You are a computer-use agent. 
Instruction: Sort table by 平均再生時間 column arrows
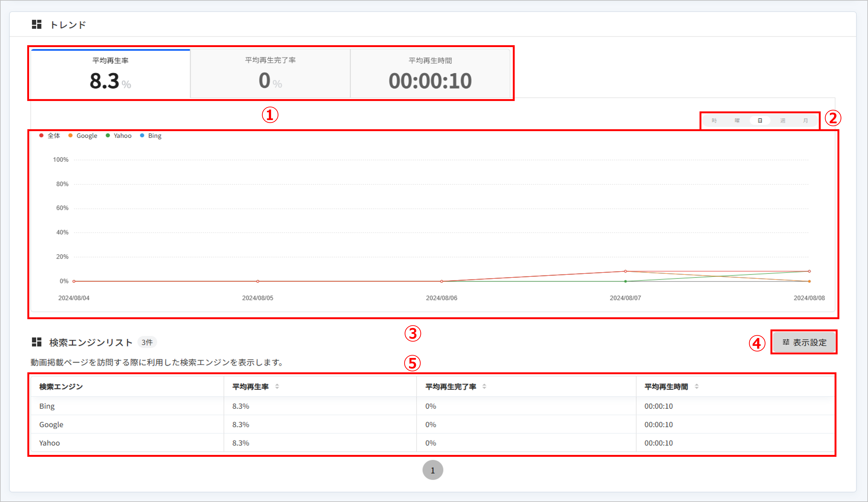tap(696, 387)
